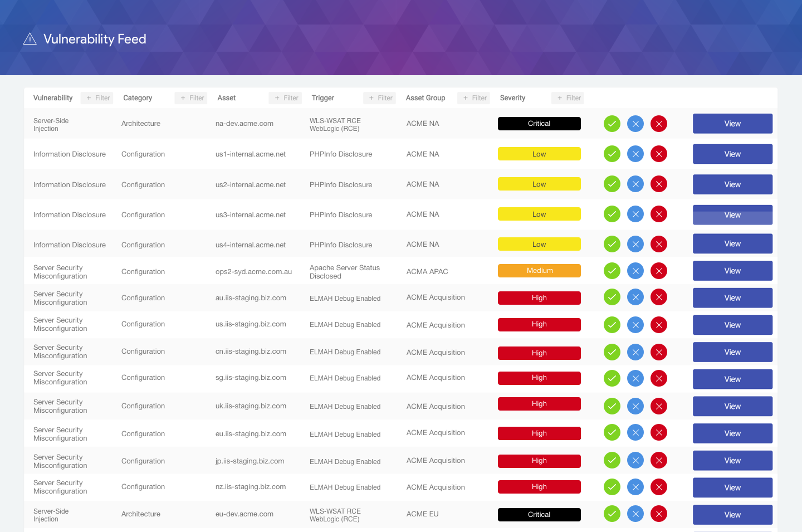View details of the us3-internal.acme.net vulnerability
This screenshot has height=532, width=802.
tap(732, 215)
